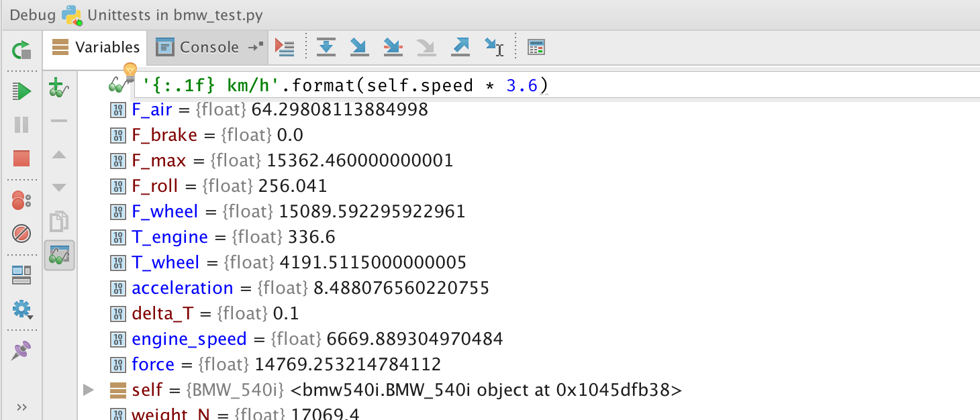Resume program with green play button

point(21,91)
